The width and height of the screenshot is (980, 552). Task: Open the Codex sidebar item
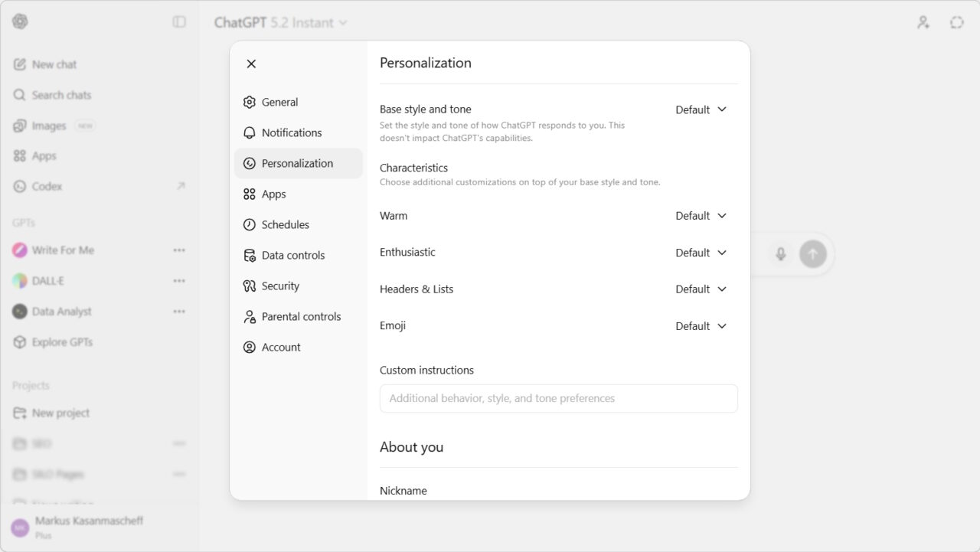[x=46, y=186]
